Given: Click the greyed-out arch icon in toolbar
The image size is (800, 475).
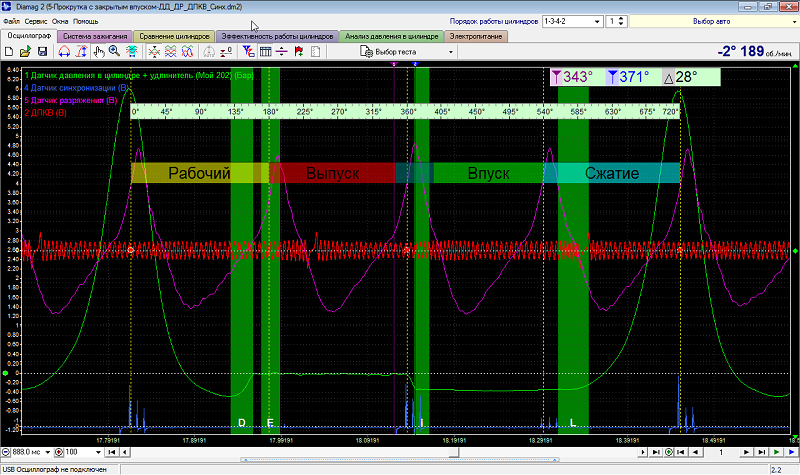Looking at the screenshot, I should point(209,52).
